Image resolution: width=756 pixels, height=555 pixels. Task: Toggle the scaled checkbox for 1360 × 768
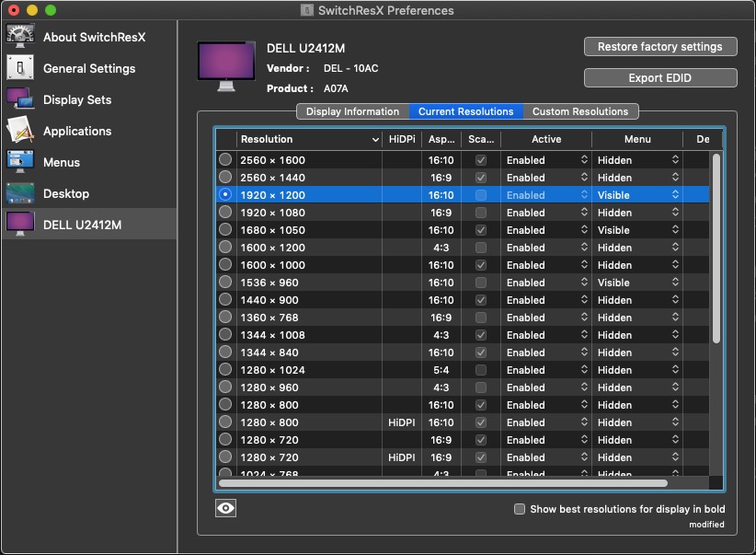tap(481, 318)
